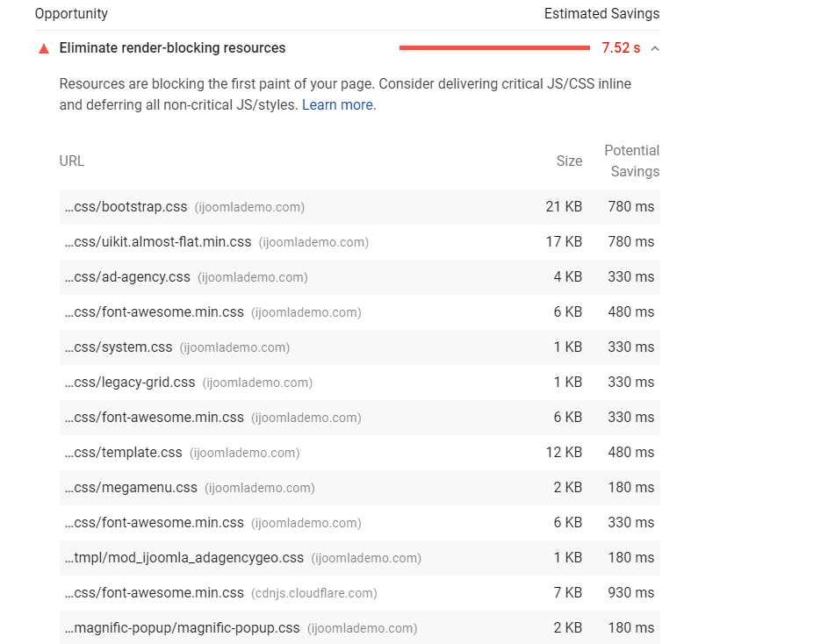The image size is (835, 644).
Task: Click the URL column header
Action: [x=72, y=161]
